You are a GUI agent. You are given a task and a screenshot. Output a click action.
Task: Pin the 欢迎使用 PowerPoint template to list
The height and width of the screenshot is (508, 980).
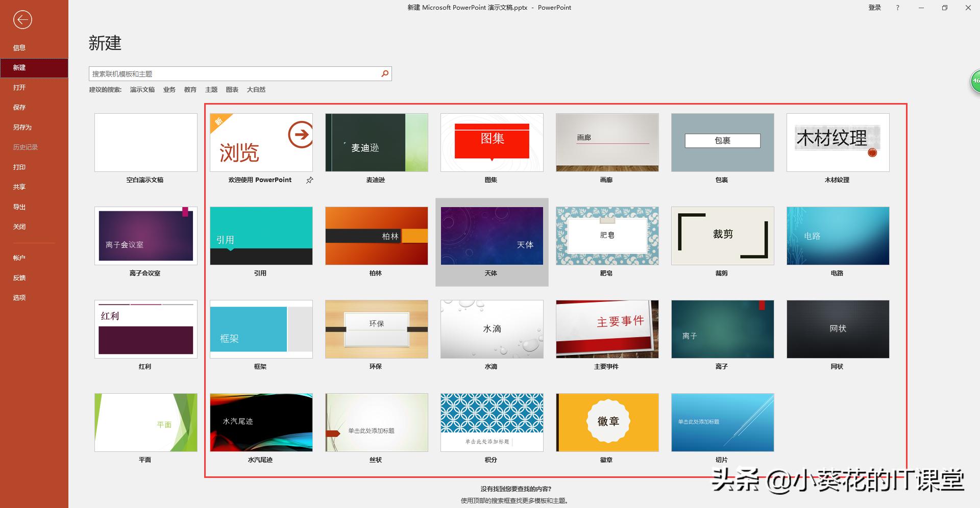pyautogui.click(x=309, y=180)
